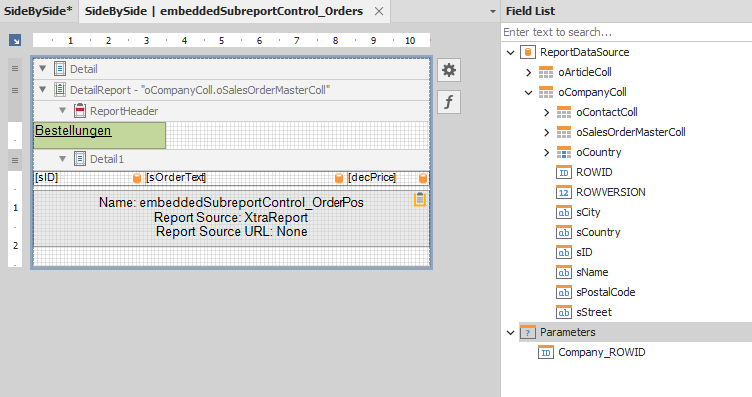Click the DetailReport band header text
This screenshot has width=752, height=397.
(200, 90)
